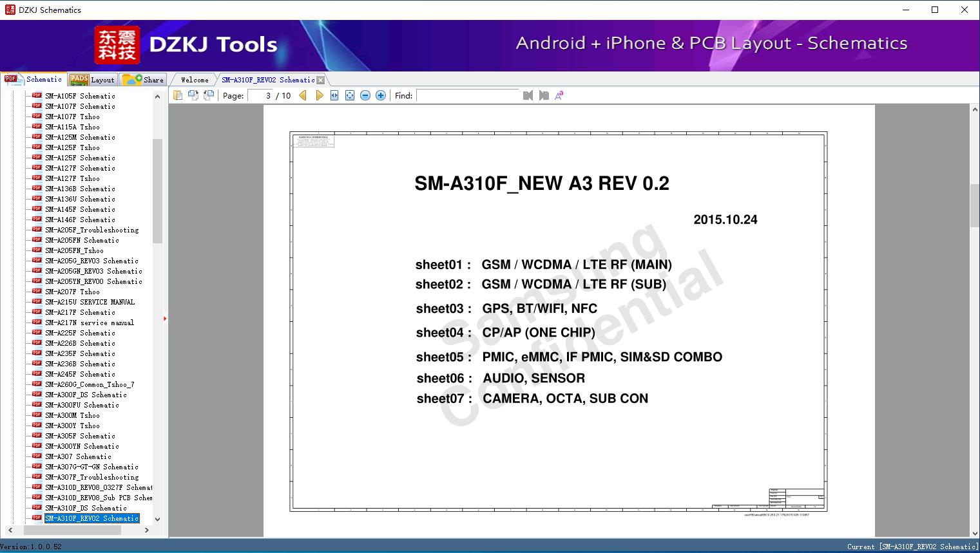Open SM-A207F Tshoo file
The height and width of the screenshot is (553, 980).
[72, 292]
